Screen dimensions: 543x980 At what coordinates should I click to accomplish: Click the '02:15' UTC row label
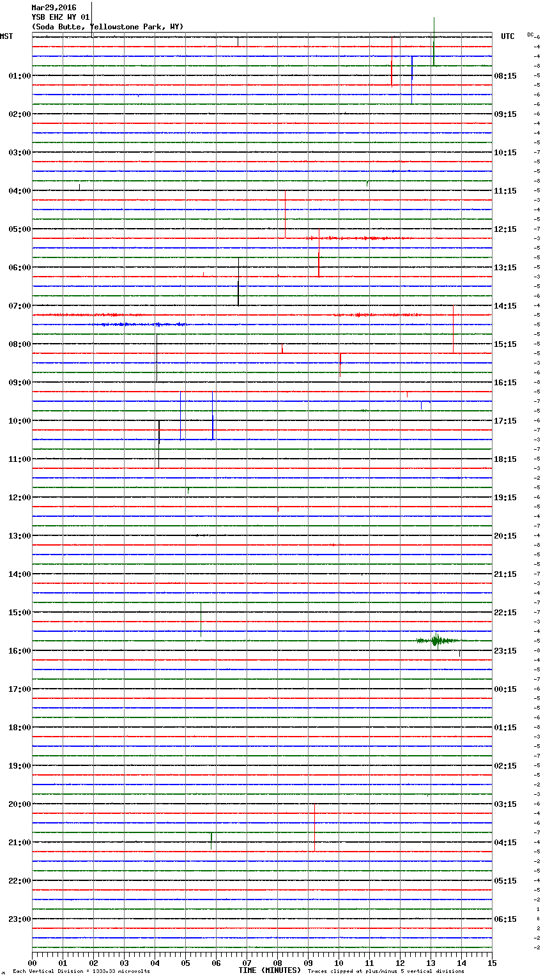tap(505, 766)
